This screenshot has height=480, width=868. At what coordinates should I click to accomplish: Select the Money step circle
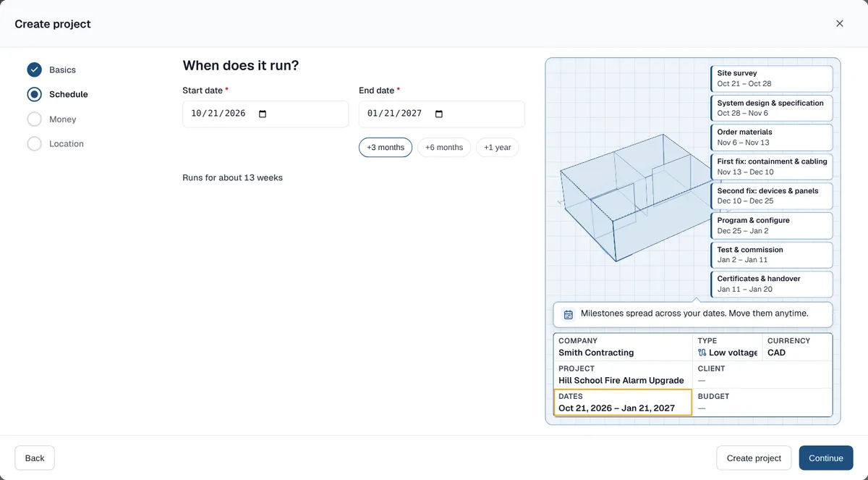[x=35, y=119]
